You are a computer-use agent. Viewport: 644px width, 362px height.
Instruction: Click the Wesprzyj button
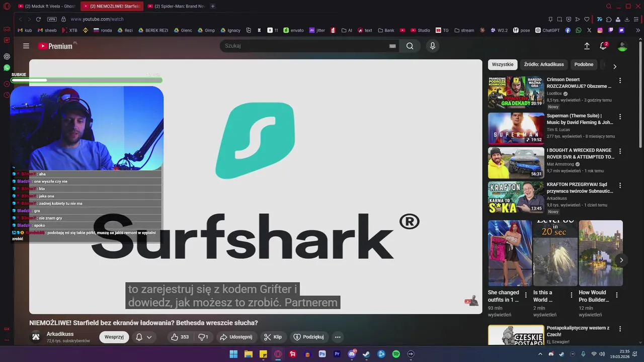[x=114, y=337]
